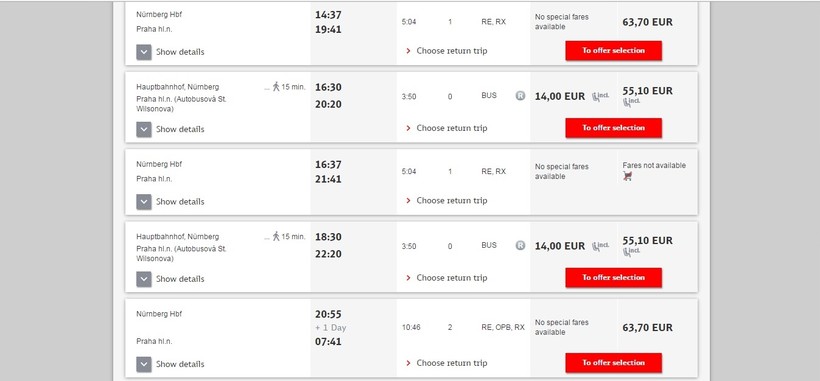Open offer selection for 20:55 train

[613, 363]
